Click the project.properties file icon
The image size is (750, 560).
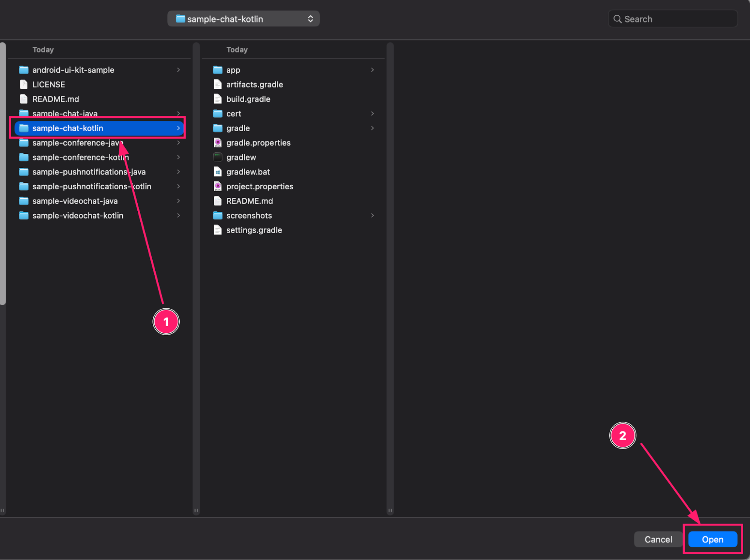[218, 186]
